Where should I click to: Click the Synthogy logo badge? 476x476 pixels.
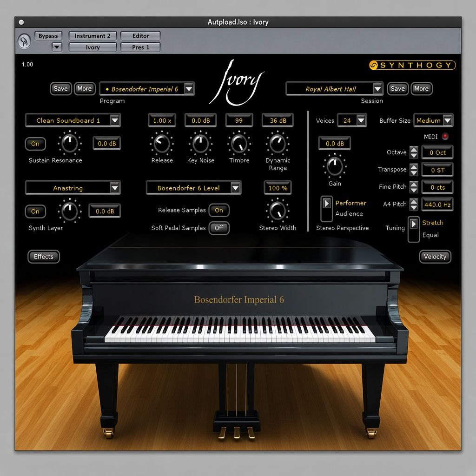point(412,65)
